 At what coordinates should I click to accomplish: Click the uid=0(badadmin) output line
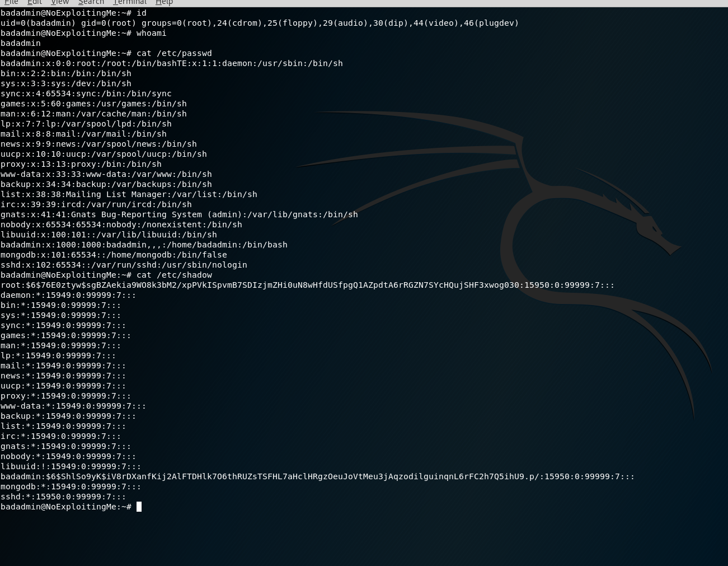260,23
